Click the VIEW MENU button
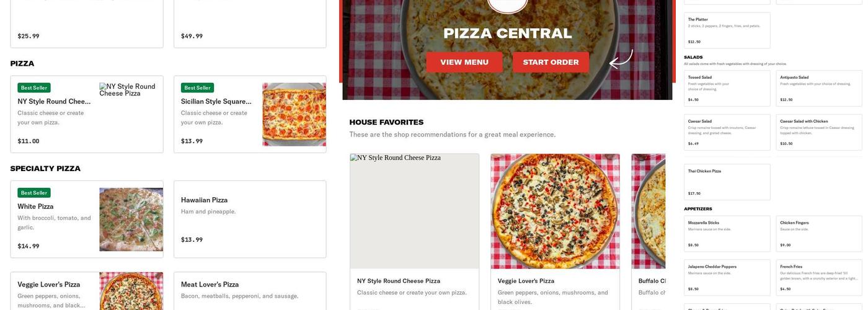The height and width of the screenshot is (310, 868). click(x=464, y=62)
